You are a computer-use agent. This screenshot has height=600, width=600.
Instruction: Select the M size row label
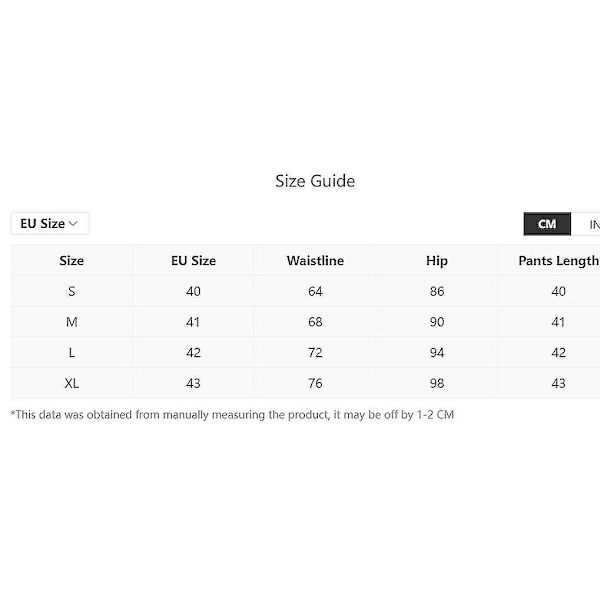(72, 322)
